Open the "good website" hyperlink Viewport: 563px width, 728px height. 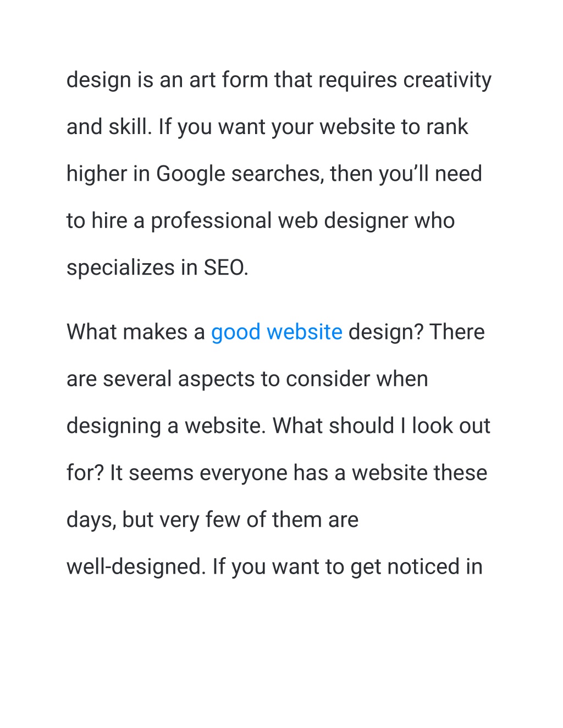[277, 332]
